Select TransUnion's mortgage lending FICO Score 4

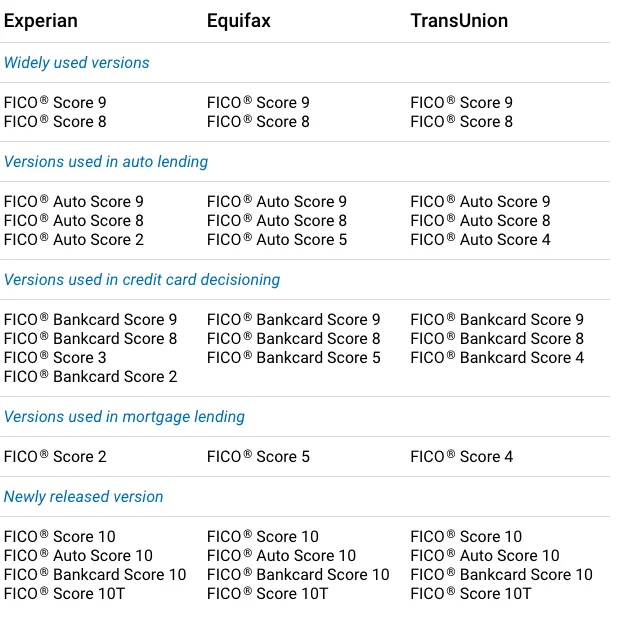coord(461,457)
